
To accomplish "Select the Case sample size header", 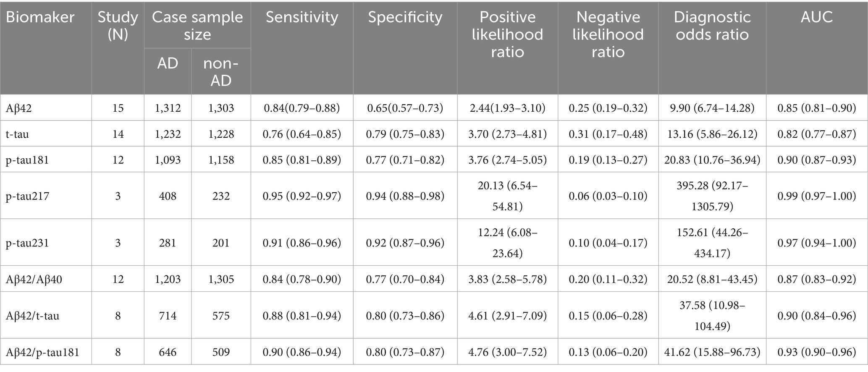I will [197, 26].
